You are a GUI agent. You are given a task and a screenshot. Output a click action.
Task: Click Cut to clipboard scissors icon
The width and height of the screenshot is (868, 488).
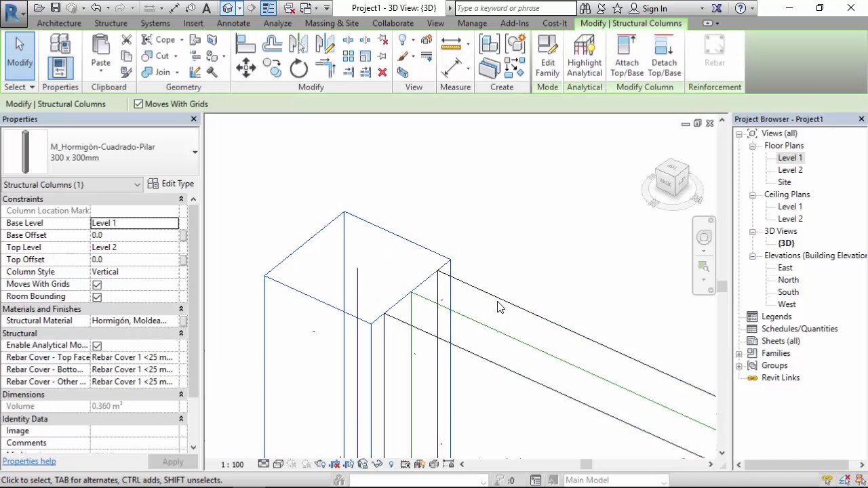coord(127,40)
